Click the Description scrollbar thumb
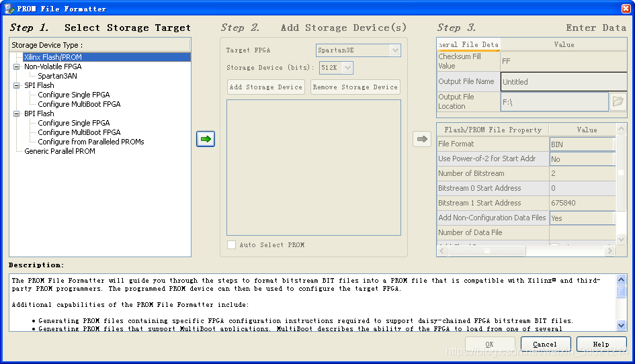The height and width of the screenshot is (364, 635). tap(621, 292)
